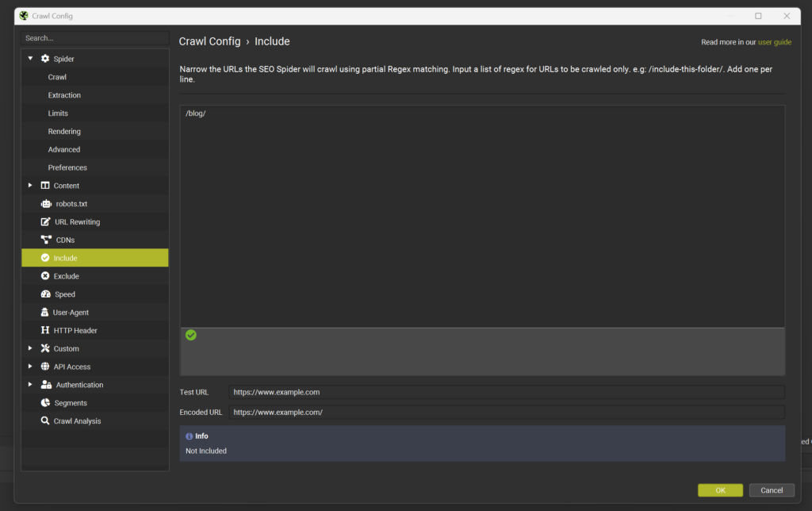Screen dimensions: 812x511
Task: Click the green regex validation checkmark
Action: [190, 335]
